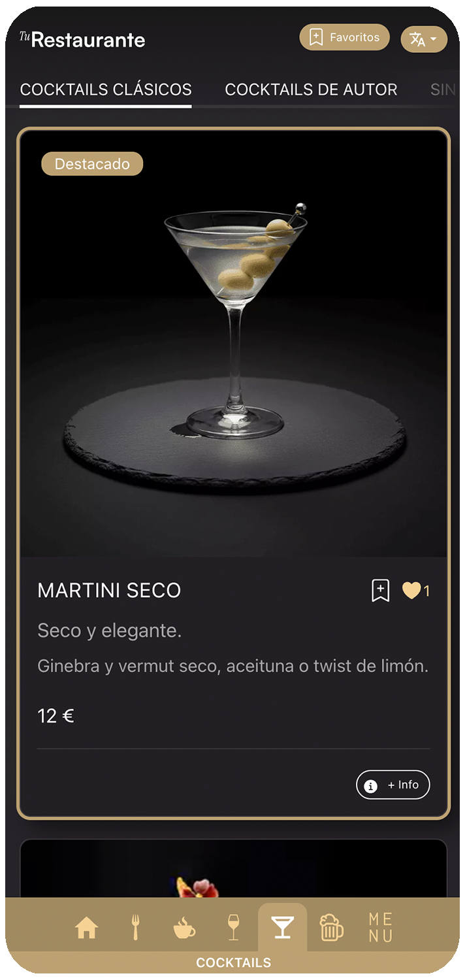
Task: Select the cocktail glass navigation icon
Action: click(x=283, y=928)
